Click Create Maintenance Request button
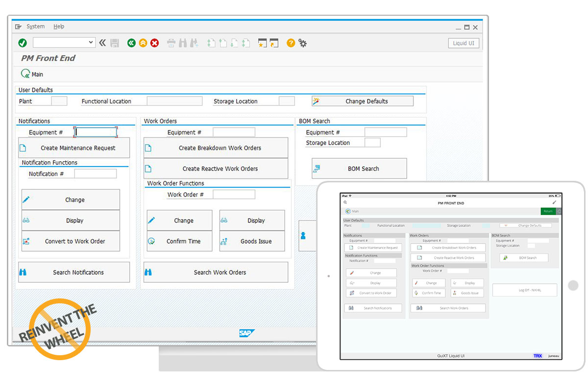Viewport: 588px width, 392px height. 74,148
